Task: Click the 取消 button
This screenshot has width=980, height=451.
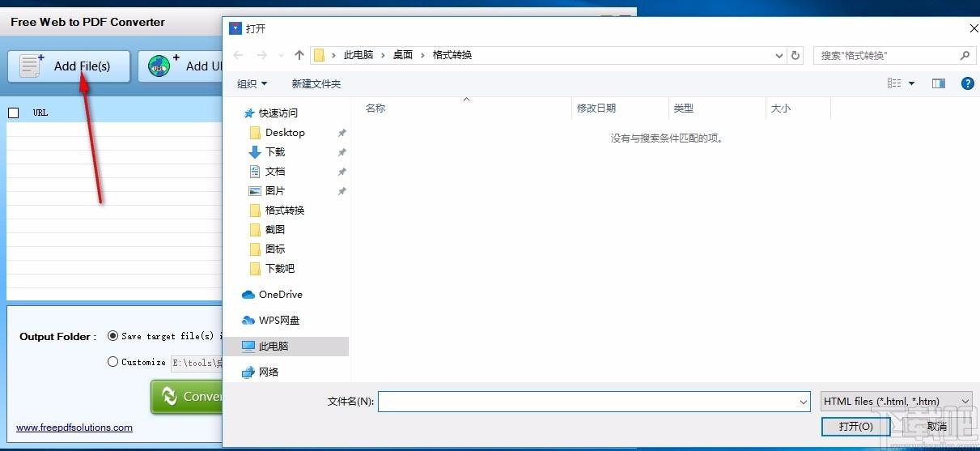Action: (936, 427)
